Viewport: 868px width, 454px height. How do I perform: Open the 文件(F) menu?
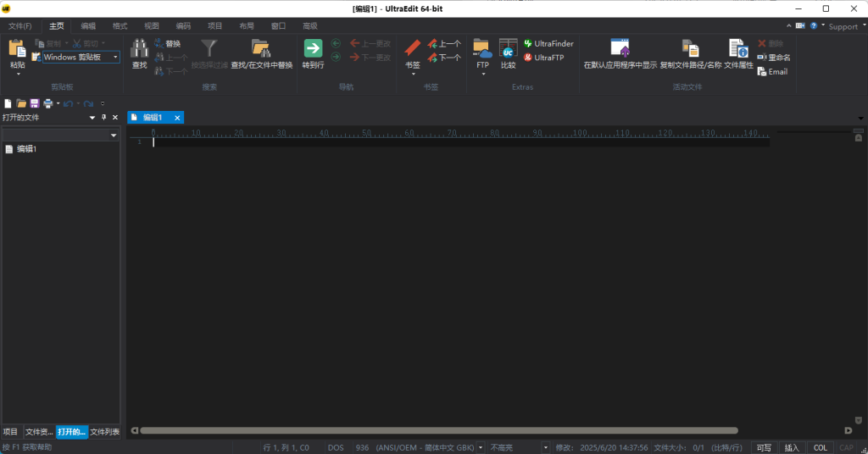point(20,26)
